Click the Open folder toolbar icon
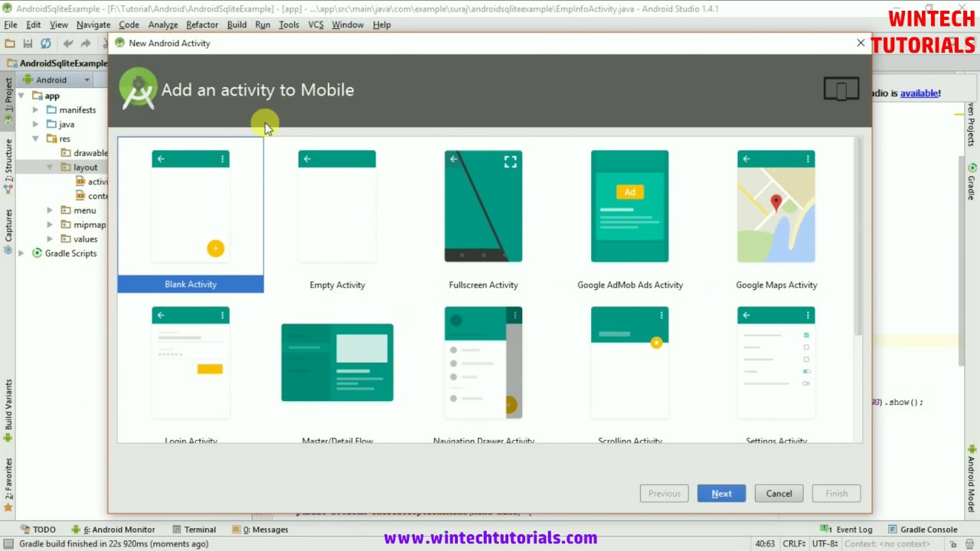980x551 pixels. coord(10,44)
